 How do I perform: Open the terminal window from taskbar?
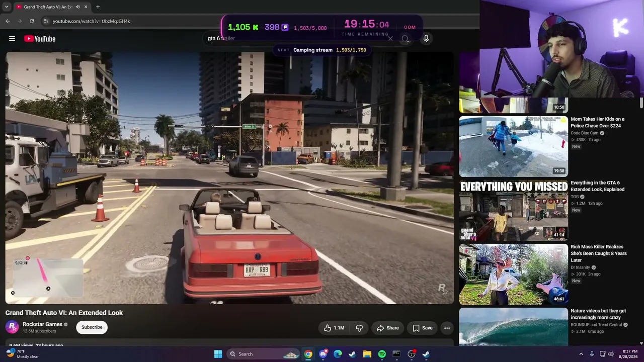(396, 354)
